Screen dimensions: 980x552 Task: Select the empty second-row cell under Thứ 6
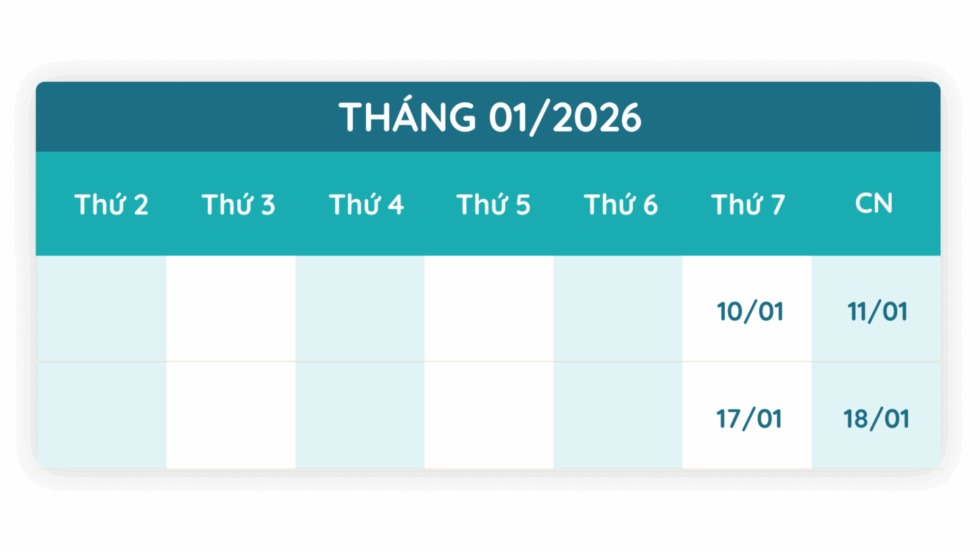point(617,415)
